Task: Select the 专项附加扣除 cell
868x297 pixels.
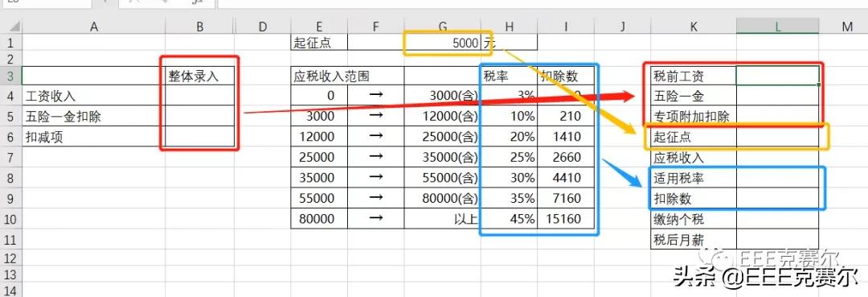Action: [694, 116]
